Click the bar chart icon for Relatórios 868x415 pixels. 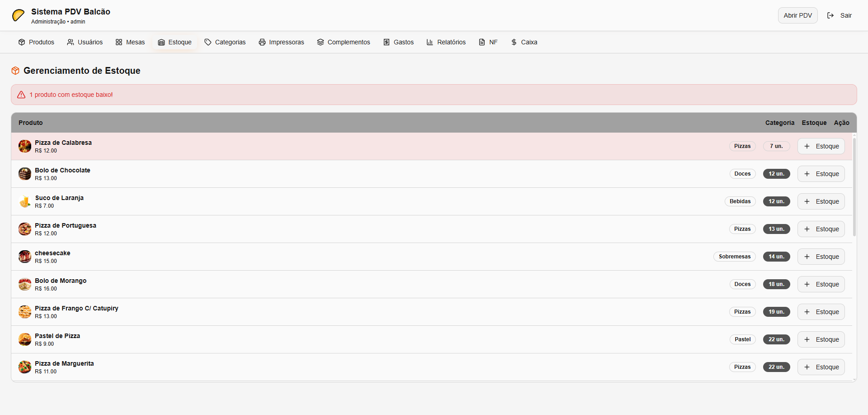point(430,42)
